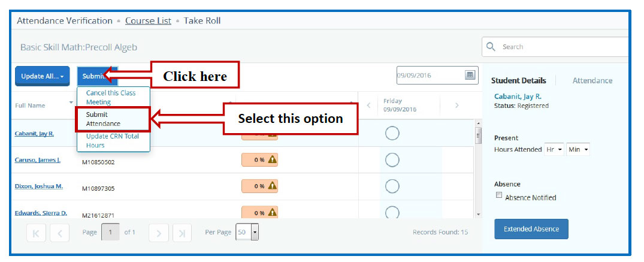Go to the previous page of records

coord(59,232)
